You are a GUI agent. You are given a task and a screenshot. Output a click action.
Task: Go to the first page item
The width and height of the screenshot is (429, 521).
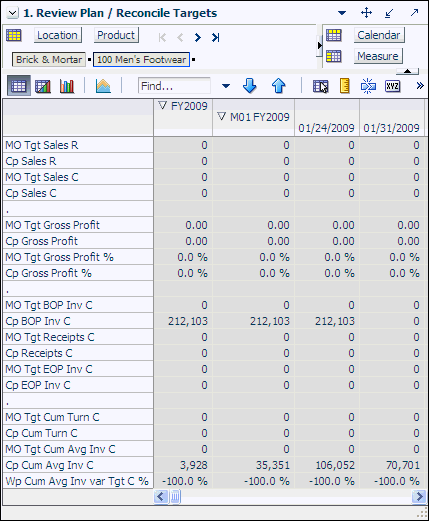click(x=162, y=37)
